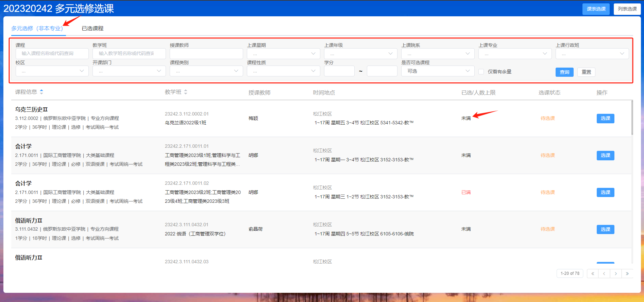The width and height of the screenshot is (644, 302).
Task: Select the 多元选修 (非本专业) tab
Action: tap(37, 29)
